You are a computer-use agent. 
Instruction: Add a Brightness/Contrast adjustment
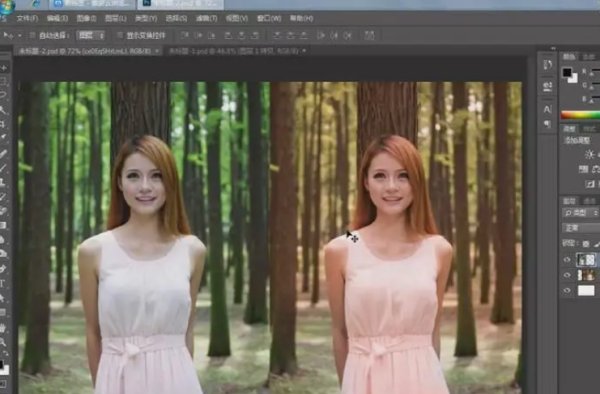point(589,154)
